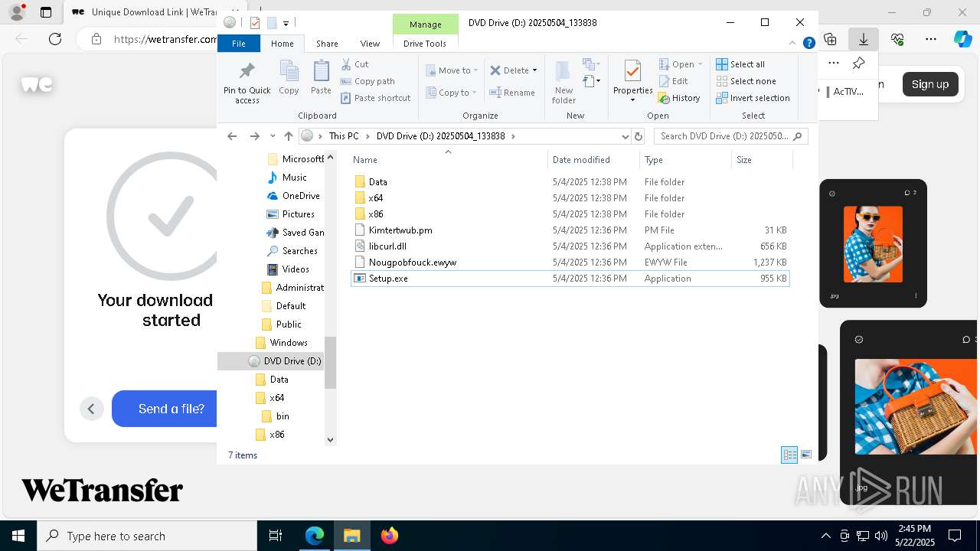Click the Manage contextual tab
The image size is (980, 551).
425,24
